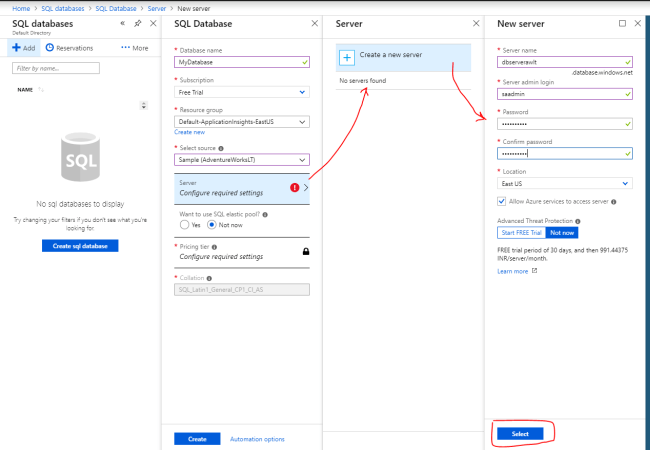Image resolution: width=650 pixels, height=450 pixels.
Task: Expand the Server settings chevron
Action: pos(306,188)
